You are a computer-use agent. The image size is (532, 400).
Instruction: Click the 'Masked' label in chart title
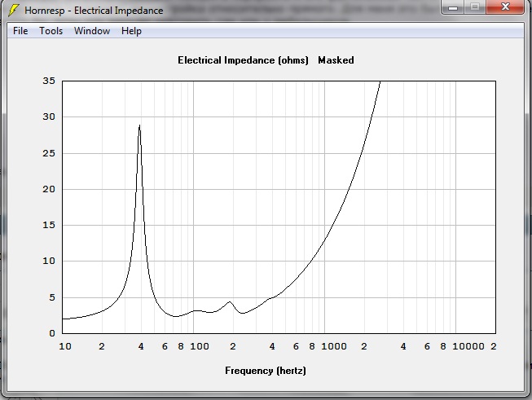pyautogui.click(x=336, y=60)
